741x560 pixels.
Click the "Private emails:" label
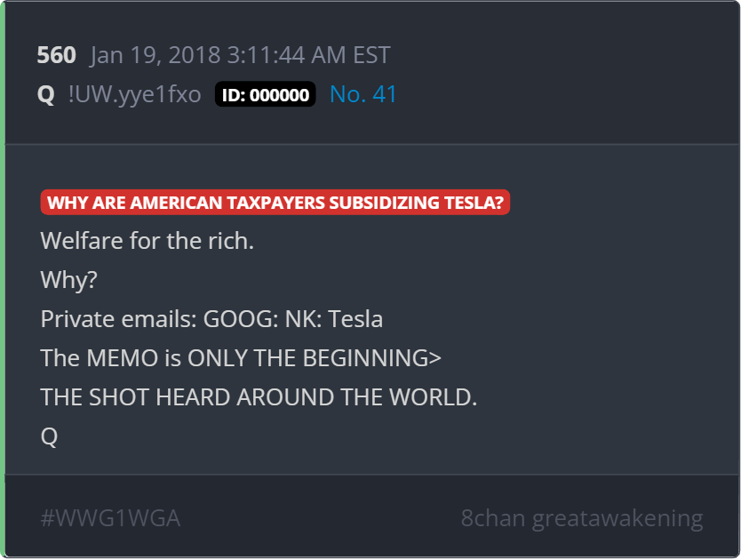click(x=119, y=318)
